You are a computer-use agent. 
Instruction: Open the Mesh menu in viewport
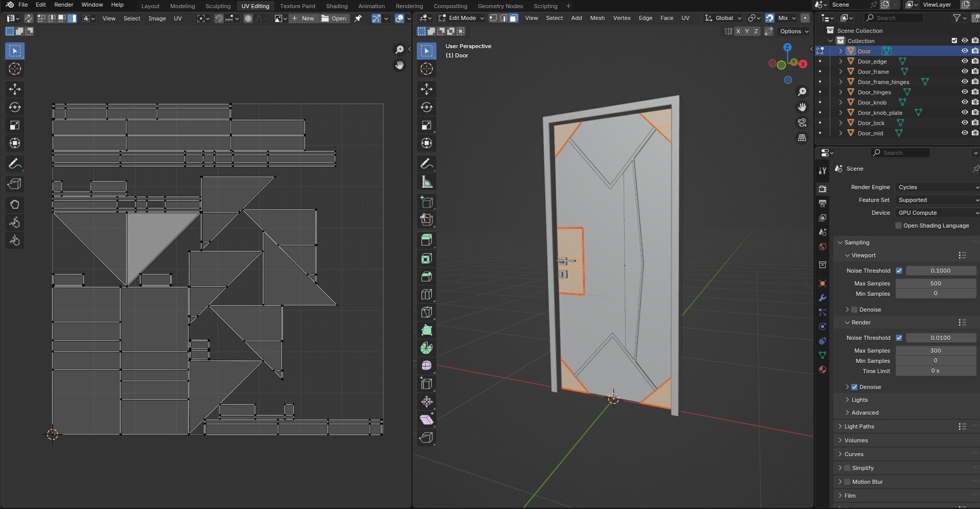597,18
